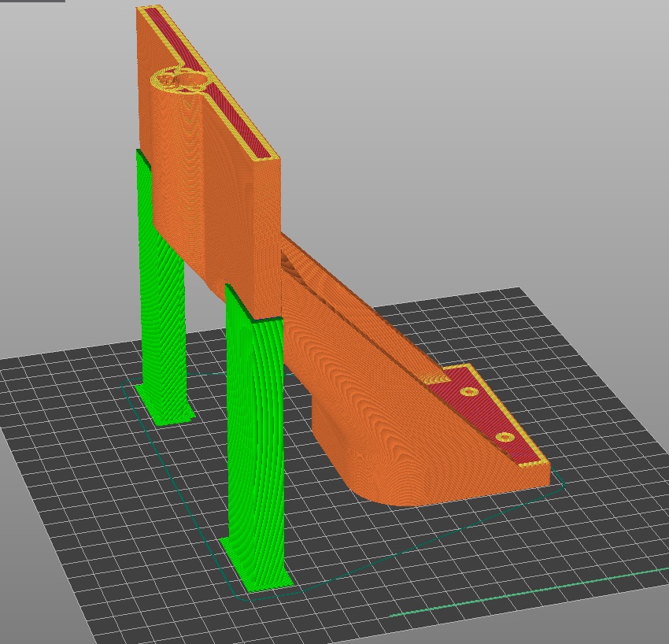669x644 pixels.
Task: Click the flared foot of left support tower
Action: (165, 408)
